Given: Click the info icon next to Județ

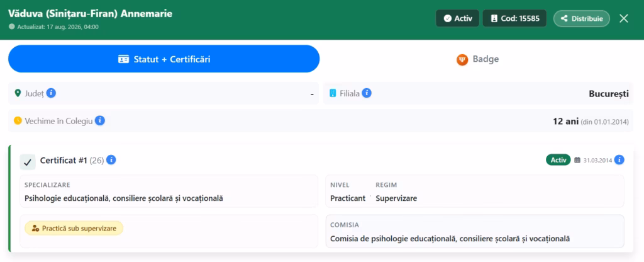Looking at the screenshot, I should (51, 93).
